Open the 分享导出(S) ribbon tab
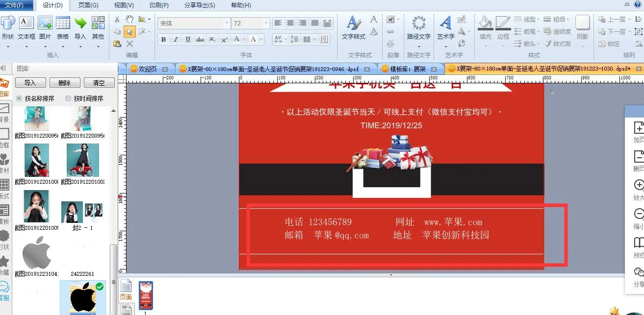Screen dimensions: 644x315 pyautogui.click(x=200, y=5)
